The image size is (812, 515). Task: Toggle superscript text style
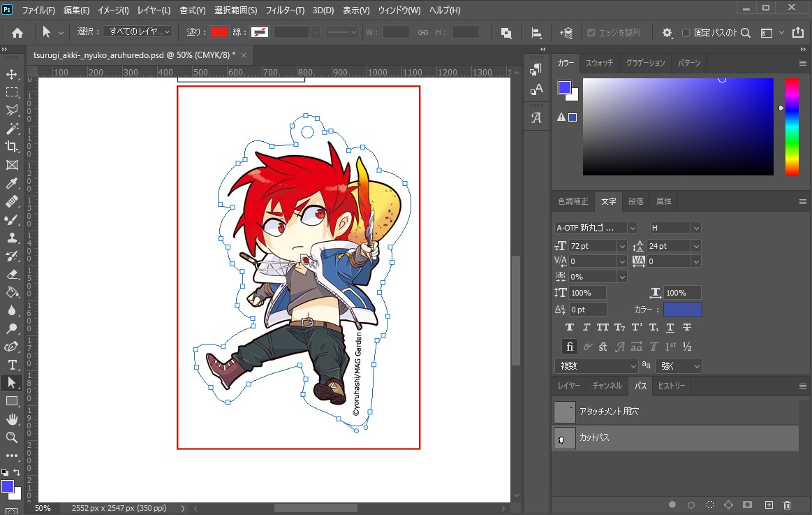point(637,327)
